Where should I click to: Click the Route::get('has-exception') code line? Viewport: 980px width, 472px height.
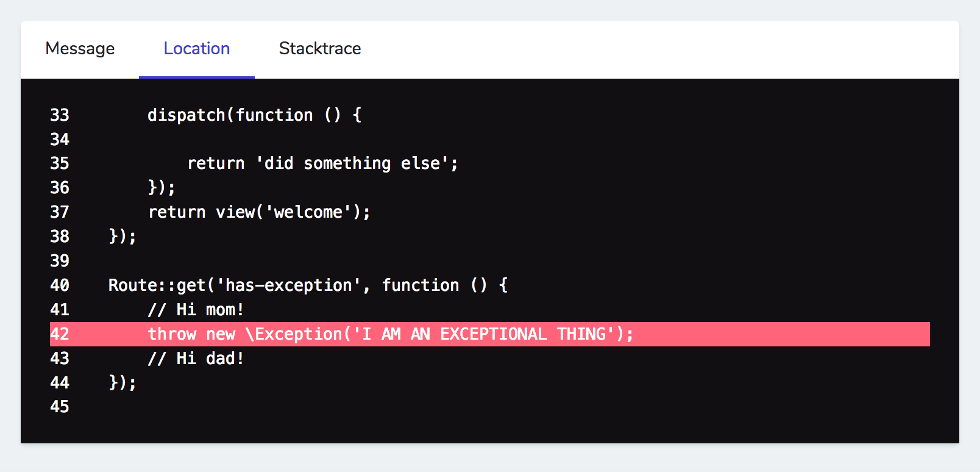tap(308, 285)
